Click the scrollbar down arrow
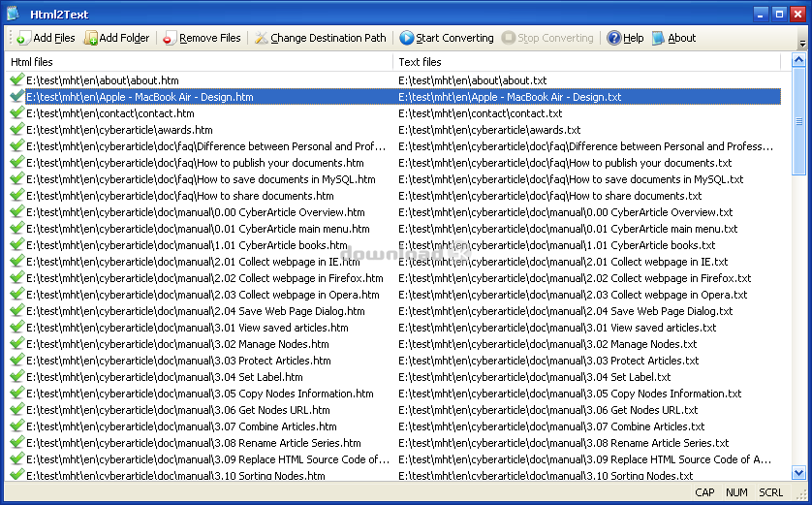This screenshot has height=505, width=812. (x=798, y=473)
